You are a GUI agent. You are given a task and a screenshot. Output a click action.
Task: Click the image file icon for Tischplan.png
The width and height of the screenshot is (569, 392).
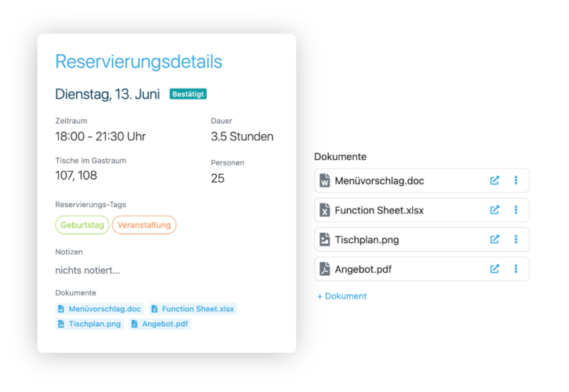[x=325, y=239]
